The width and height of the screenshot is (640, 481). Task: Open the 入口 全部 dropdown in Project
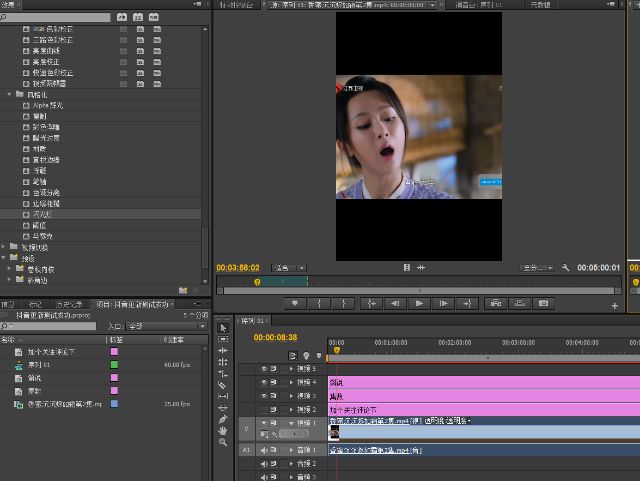[x=167, y=326]
